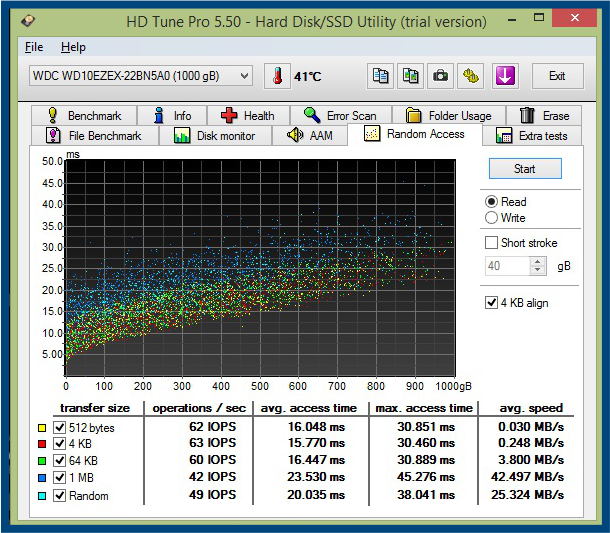Select the Read radio button
610x533 pixels.
491,202
